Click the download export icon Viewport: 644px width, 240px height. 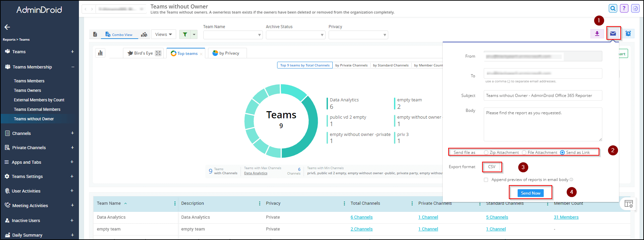coord(597,34)
